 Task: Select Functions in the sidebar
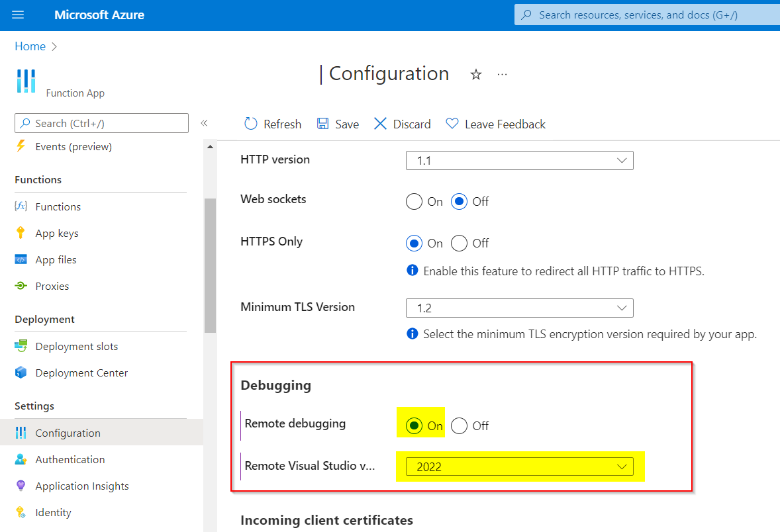[x=55, y=206]
